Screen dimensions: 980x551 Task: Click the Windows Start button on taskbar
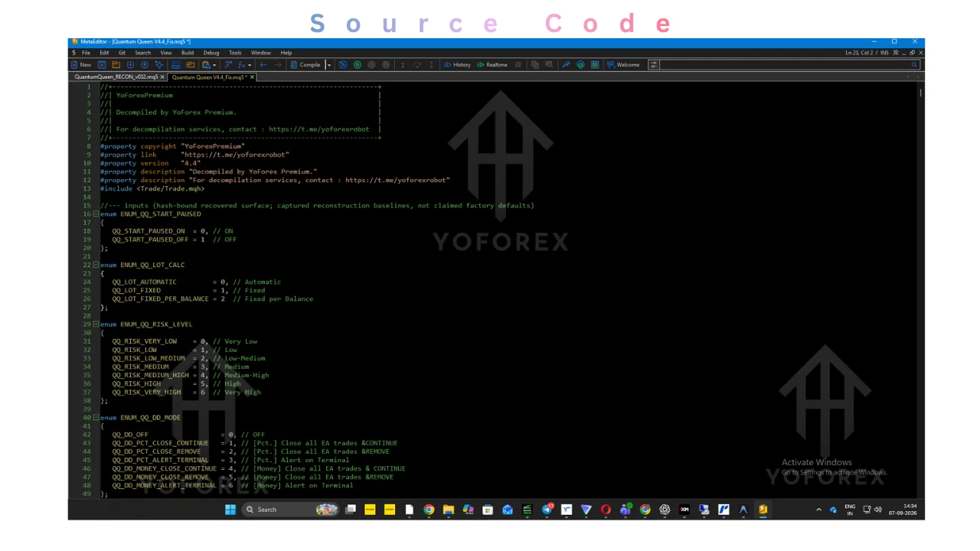pyautogui.click(x=230, y=510)
